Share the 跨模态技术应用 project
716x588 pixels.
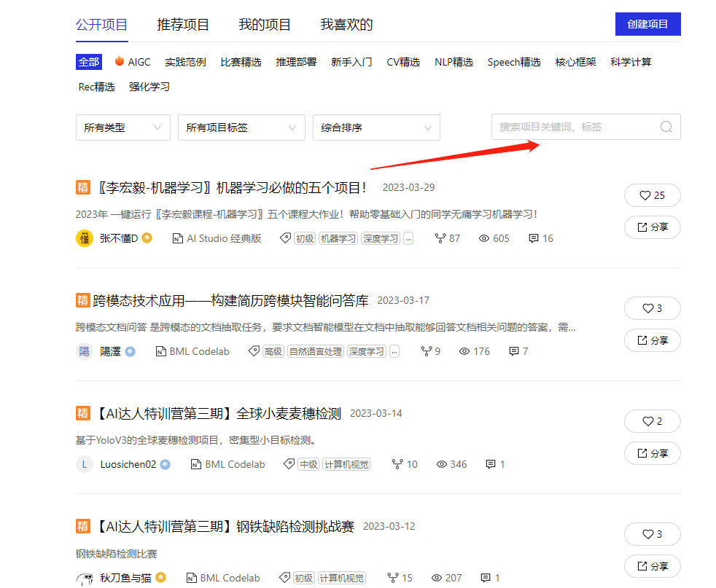tap(652, 340)
